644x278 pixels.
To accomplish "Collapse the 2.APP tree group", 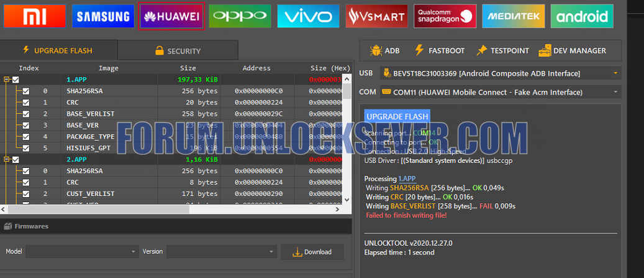I will click(7, 159).
